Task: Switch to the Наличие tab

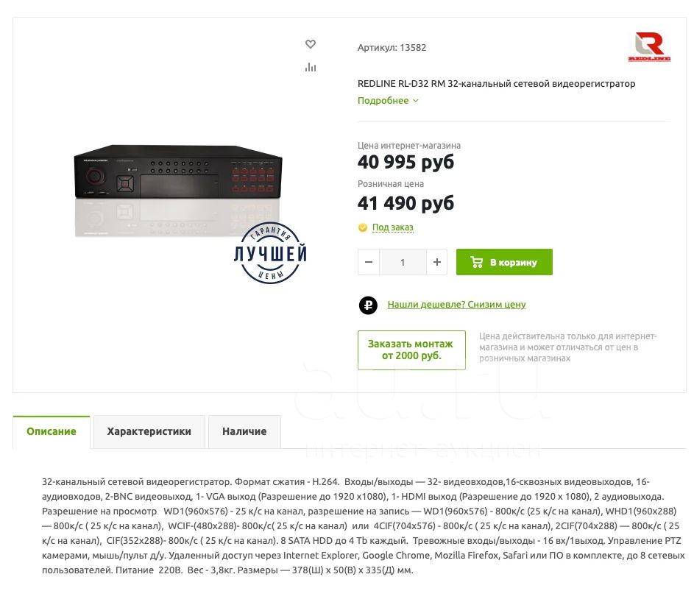Action: [x=244, y=432]
